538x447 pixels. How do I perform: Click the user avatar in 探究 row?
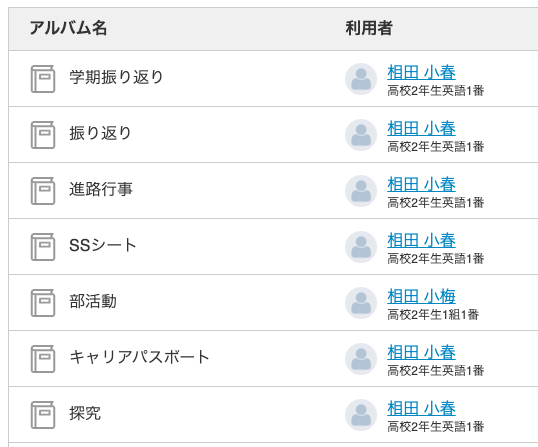pos(361,415)
